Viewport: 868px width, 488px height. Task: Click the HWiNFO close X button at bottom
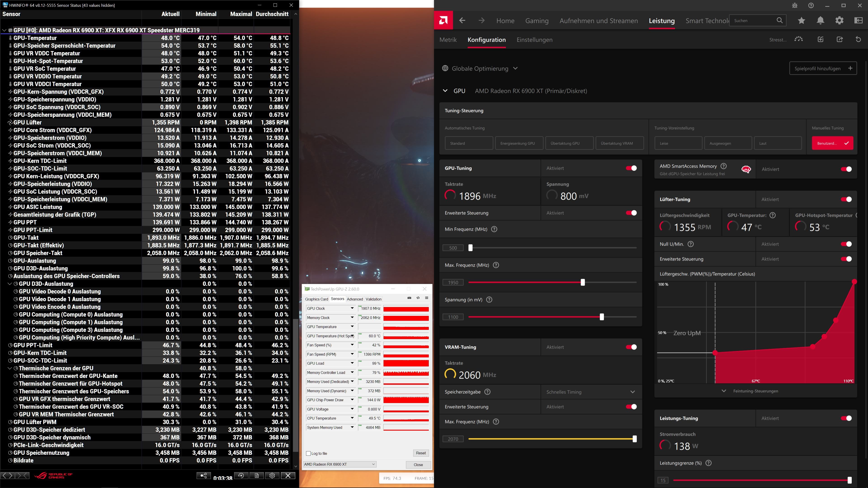tap(288, 475)
